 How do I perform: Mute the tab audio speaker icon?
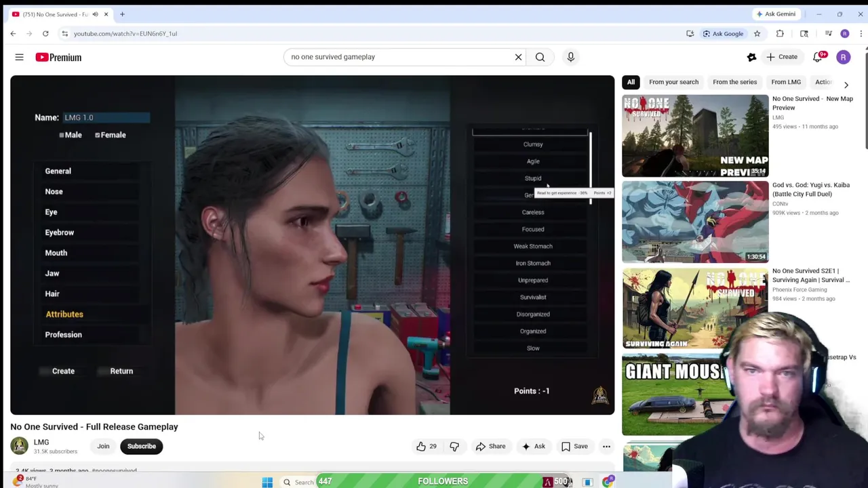[95, 14]
